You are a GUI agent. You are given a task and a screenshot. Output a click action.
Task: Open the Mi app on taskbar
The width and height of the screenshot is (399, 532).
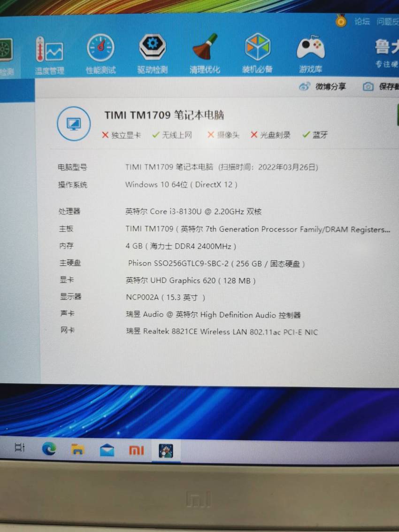pos(137,450)
